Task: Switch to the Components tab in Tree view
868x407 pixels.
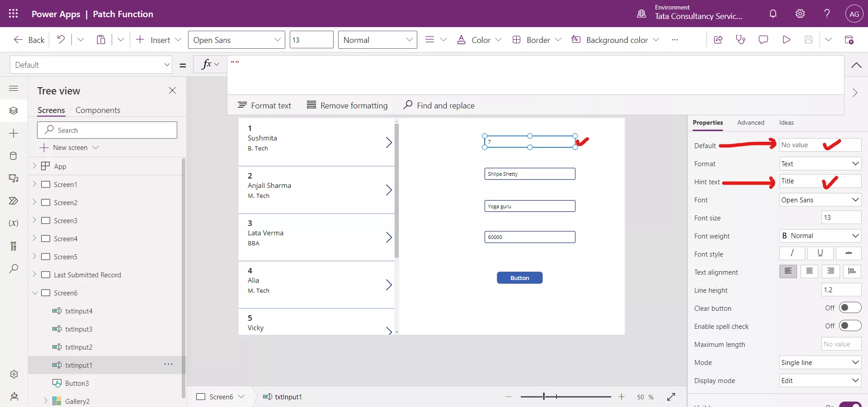Action: [x=98, y=110]
